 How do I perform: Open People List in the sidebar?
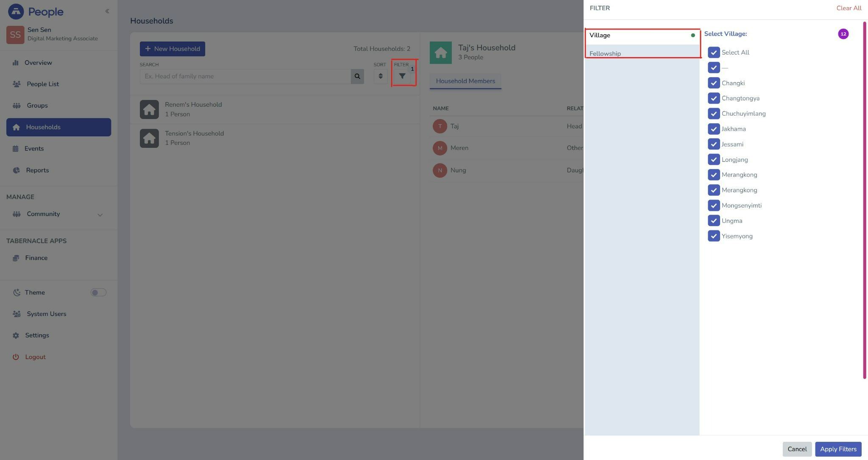[x=43, y=84]
